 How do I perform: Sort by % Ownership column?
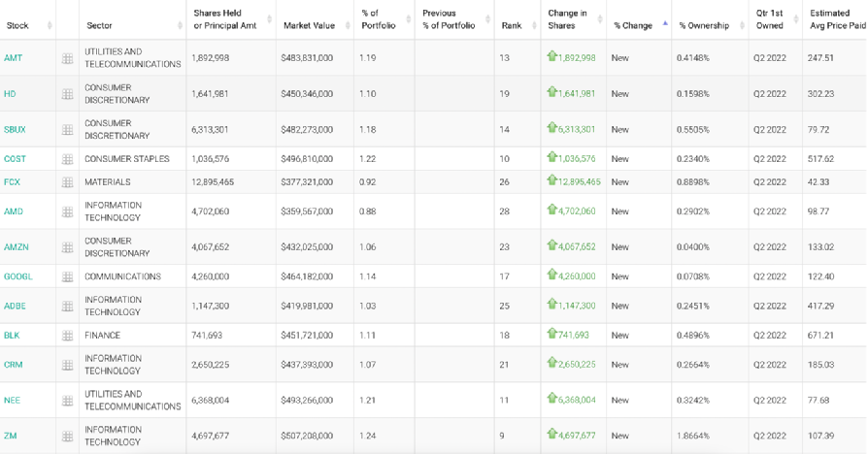[x=704, y=25]
